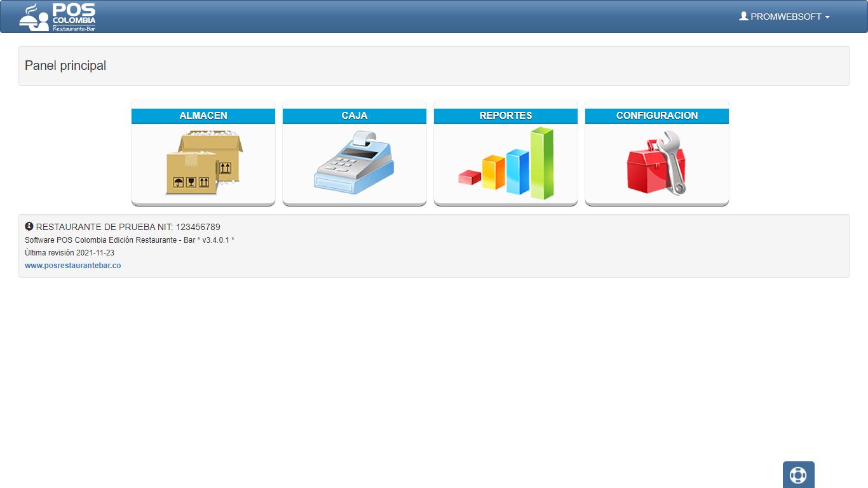Screen dimensions: 868x488
Task: Open the Almacen cardboard boxes icon
Action: (203, 163)
